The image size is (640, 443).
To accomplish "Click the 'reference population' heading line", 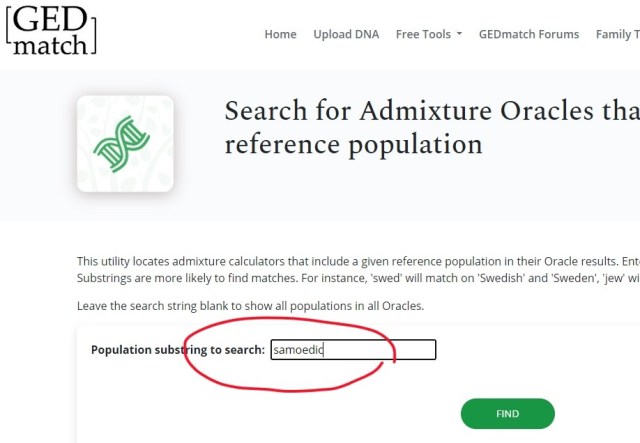I will click(x=353, y=145).
